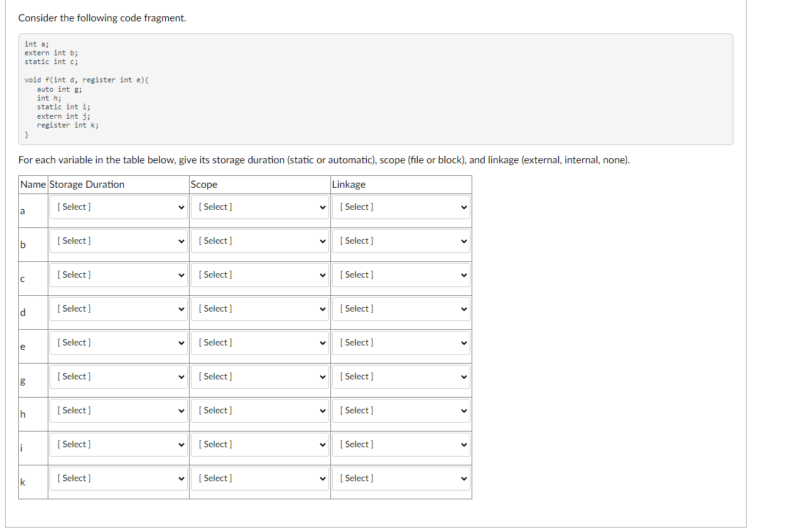Viewport: 812px width, 532px height.
Task: Open the Storage Duration dropdown for variable i
Action: (118, 444)
